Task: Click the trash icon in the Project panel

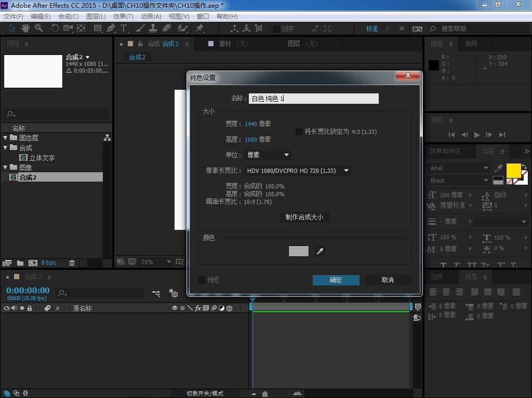Action: (x=72, y=263)
